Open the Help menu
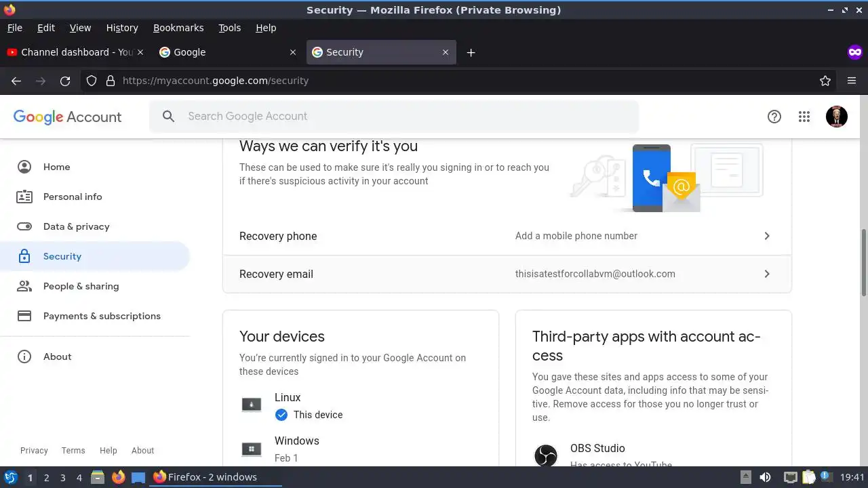The image size is (868, 488). click(266, 28)
